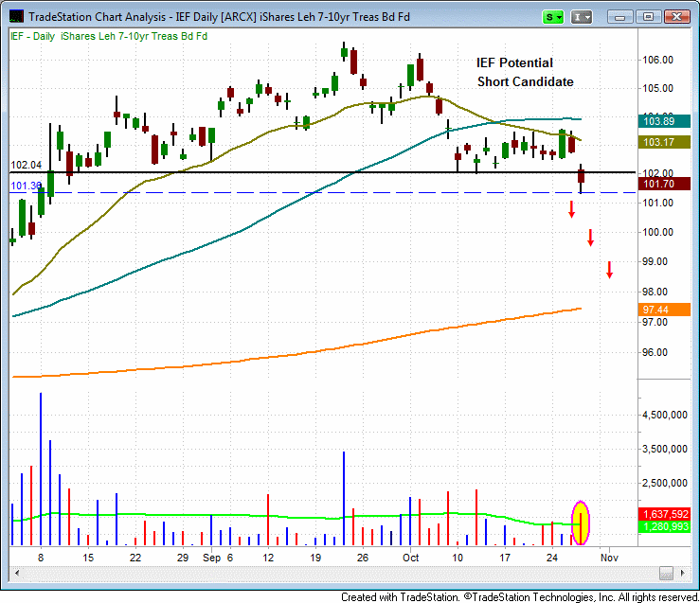Select the blue 101.36 dashed line label

[26, 186]
